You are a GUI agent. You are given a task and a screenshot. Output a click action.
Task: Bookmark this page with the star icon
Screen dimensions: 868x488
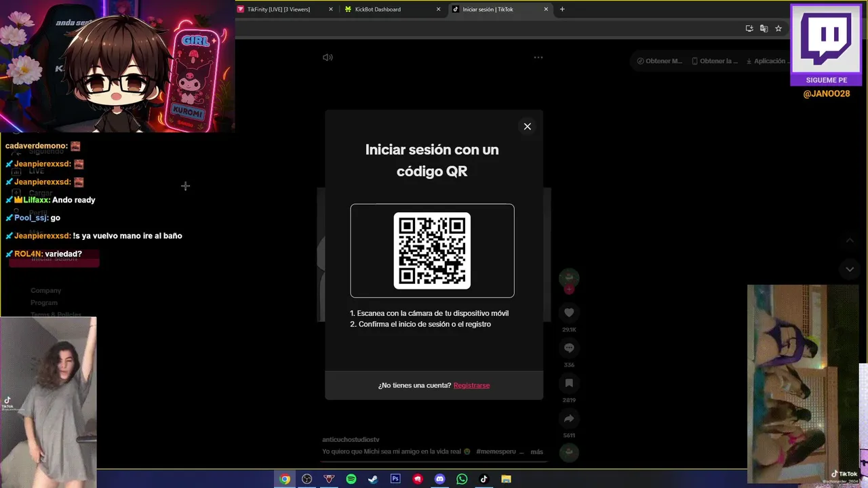point(778,28)
